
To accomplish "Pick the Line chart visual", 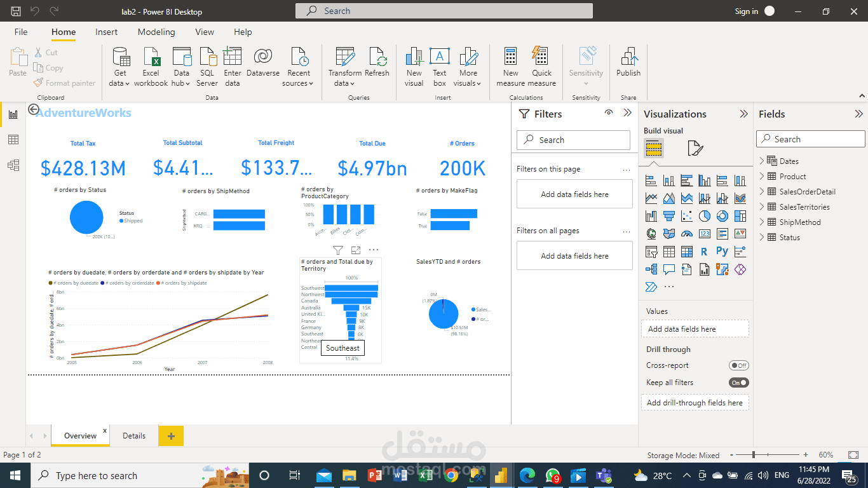I will (x=651, y=198).
